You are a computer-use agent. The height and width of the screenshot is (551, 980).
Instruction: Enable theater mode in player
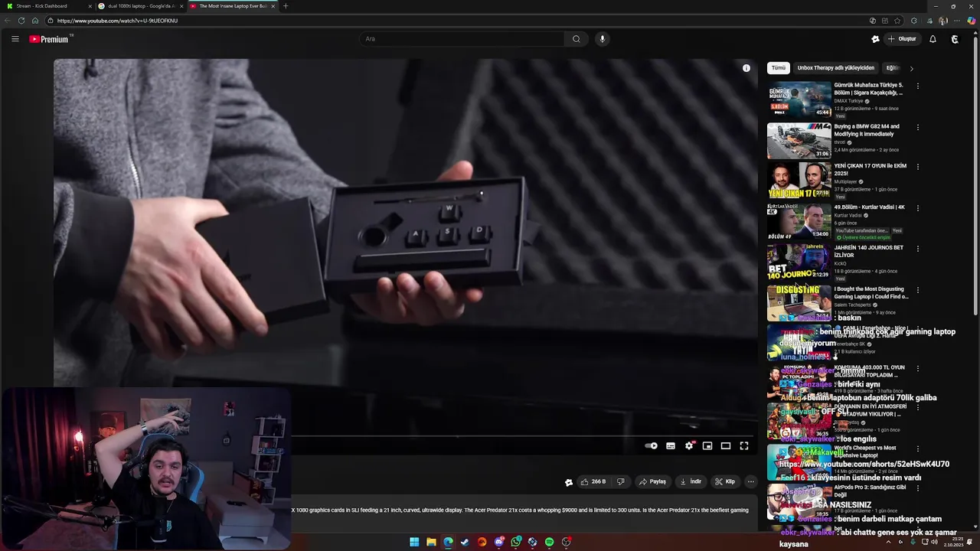[726, 445]
